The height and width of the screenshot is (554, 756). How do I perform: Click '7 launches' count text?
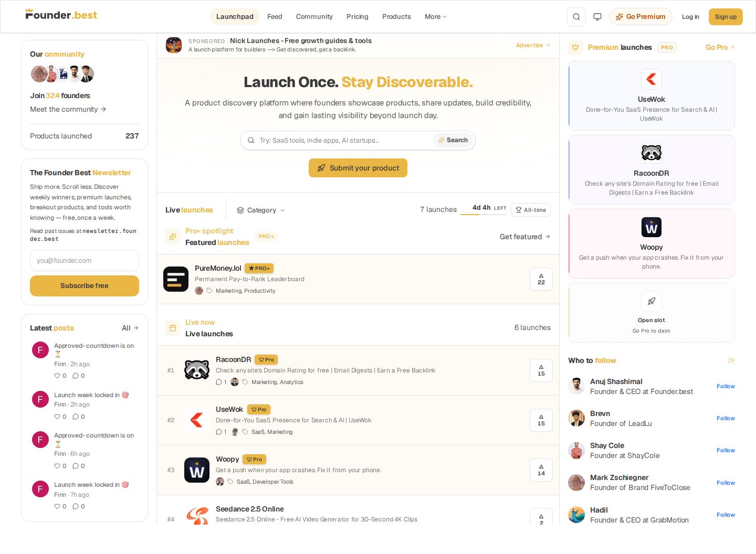point(438,209)
